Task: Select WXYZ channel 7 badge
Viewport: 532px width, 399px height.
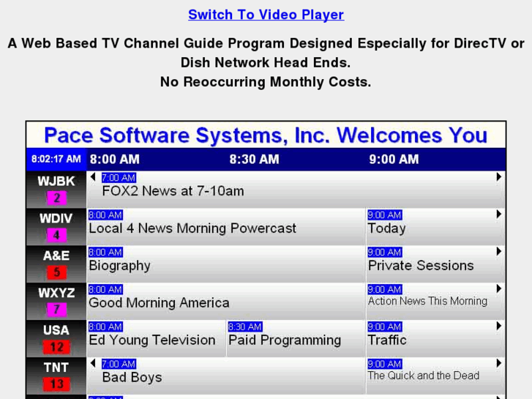Action: click(x=56, y=310)
